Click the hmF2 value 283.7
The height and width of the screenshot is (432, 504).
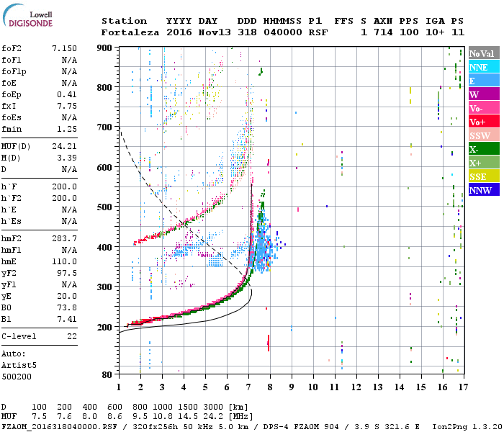click(64, 238)
